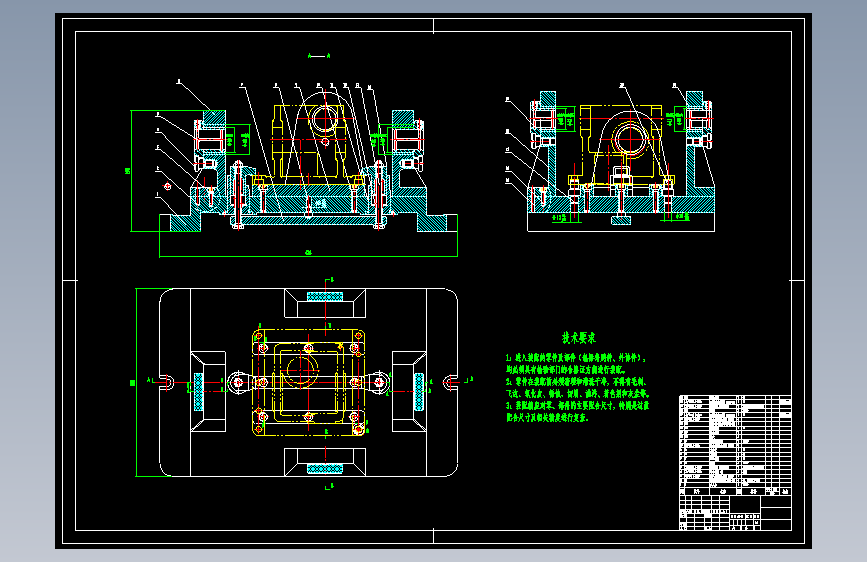Select yellow workpiece outline in plan view center
The image size is (867, 562).
309,382
